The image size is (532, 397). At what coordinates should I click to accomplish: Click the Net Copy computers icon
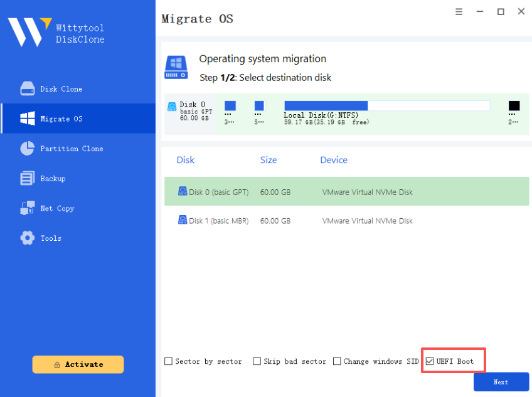pos(27,208)
